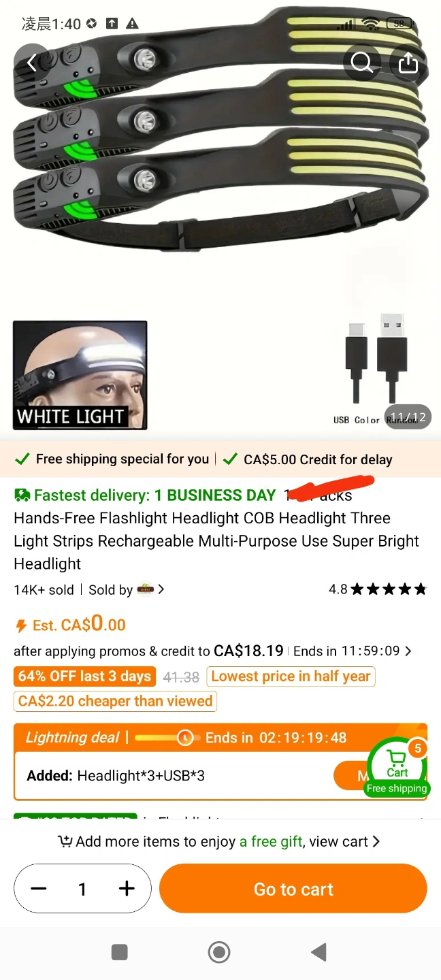Tap the Android recent apps square

[120, 952]
